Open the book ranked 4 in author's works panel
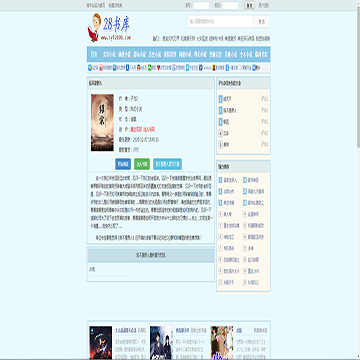The width and height of the screenshot is (360, 360). (x=226, y=133)
